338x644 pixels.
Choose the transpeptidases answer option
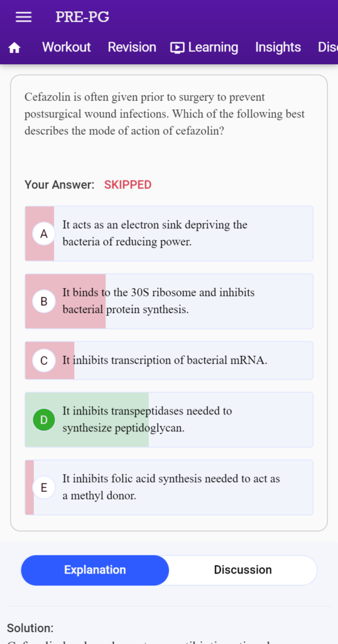169,419
